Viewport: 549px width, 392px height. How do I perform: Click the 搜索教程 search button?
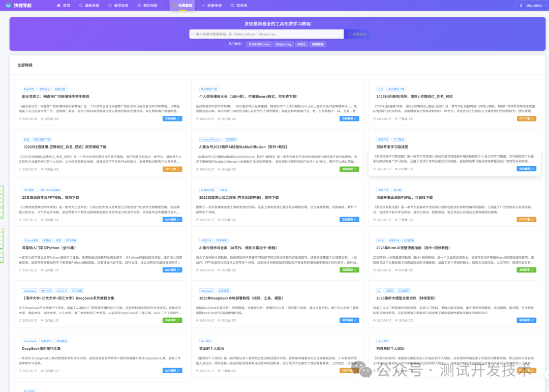tap(357, 34)
